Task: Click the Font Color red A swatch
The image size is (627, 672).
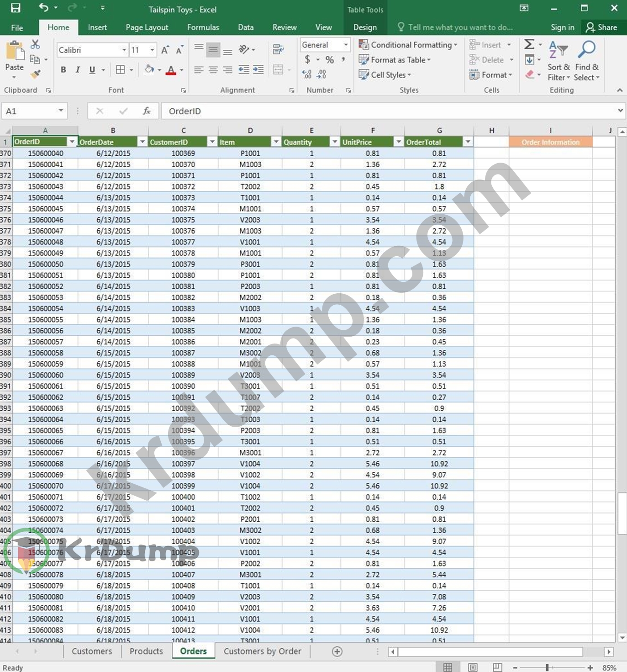Action: click(x=171, y=70)
